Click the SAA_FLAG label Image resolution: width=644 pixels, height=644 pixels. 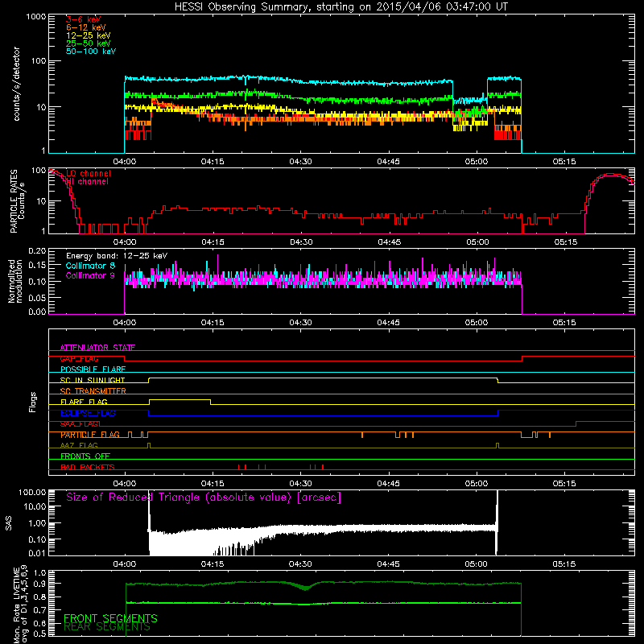79,424
